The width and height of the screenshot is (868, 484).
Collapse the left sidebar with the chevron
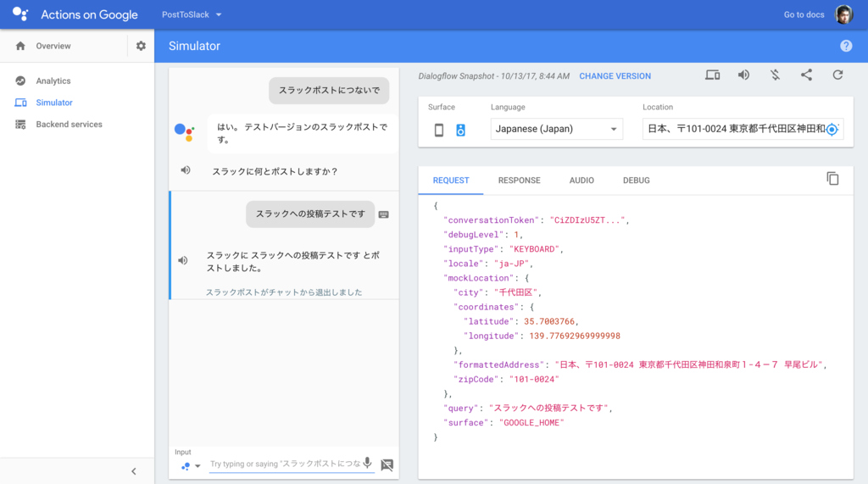(x=133, y=471)
